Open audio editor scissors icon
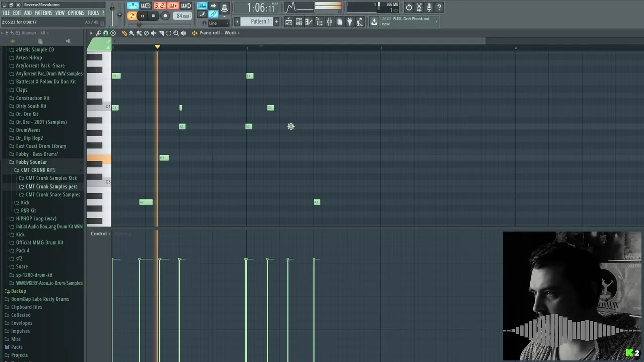 419,7
